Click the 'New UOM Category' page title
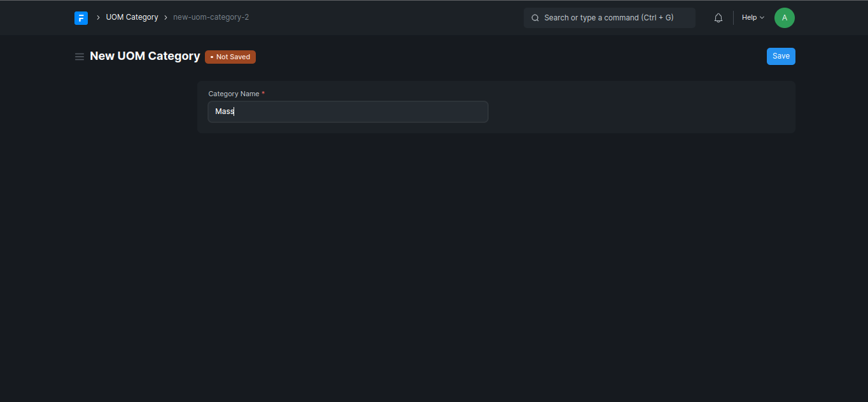This screenshot has width=868, height=402. 145,56
